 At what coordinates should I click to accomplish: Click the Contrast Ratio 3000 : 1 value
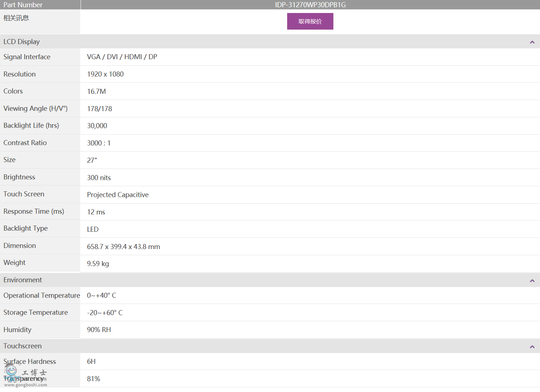(x=99, y=143)
